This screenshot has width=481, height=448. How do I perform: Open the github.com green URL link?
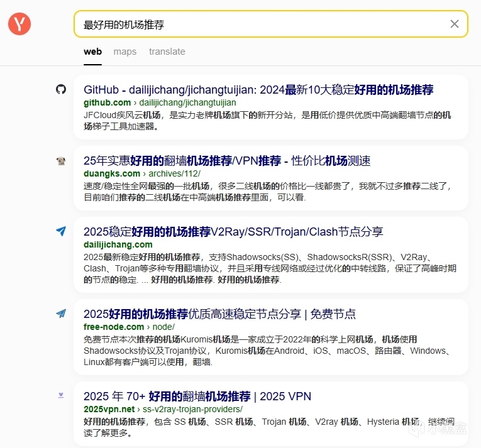click(x=160, y=102)
